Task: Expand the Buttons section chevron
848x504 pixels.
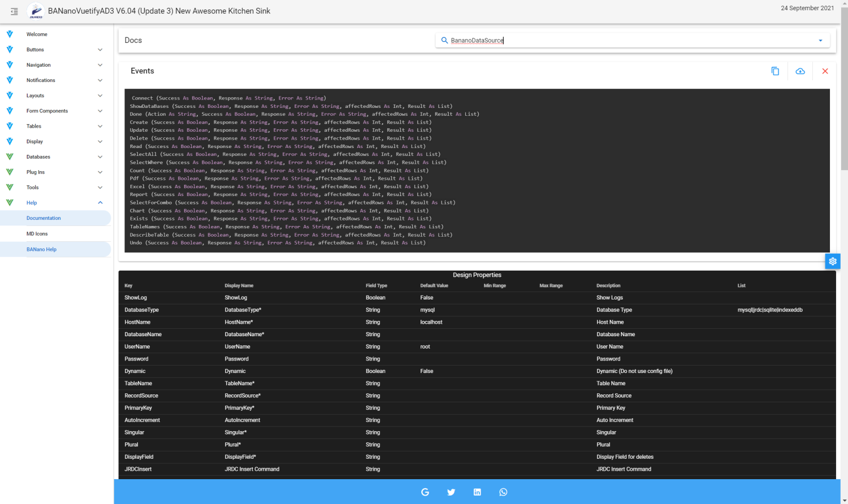Action: coord(100,49)
